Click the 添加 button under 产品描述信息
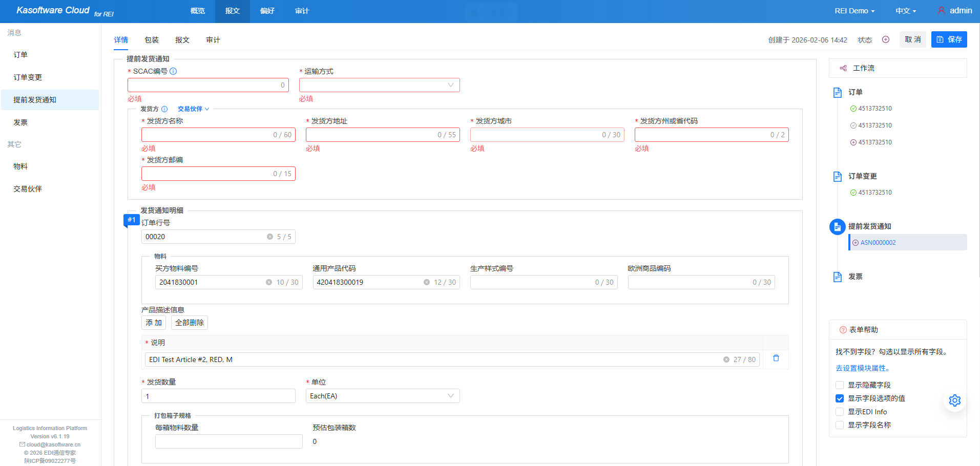980x466 pixels. tap(154, 323)
